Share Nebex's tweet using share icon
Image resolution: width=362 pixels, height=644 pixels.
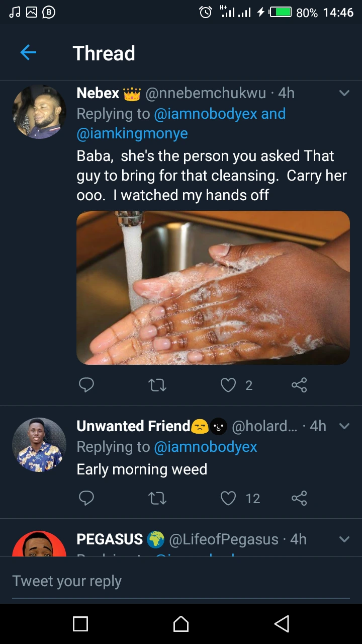(299, 385)
